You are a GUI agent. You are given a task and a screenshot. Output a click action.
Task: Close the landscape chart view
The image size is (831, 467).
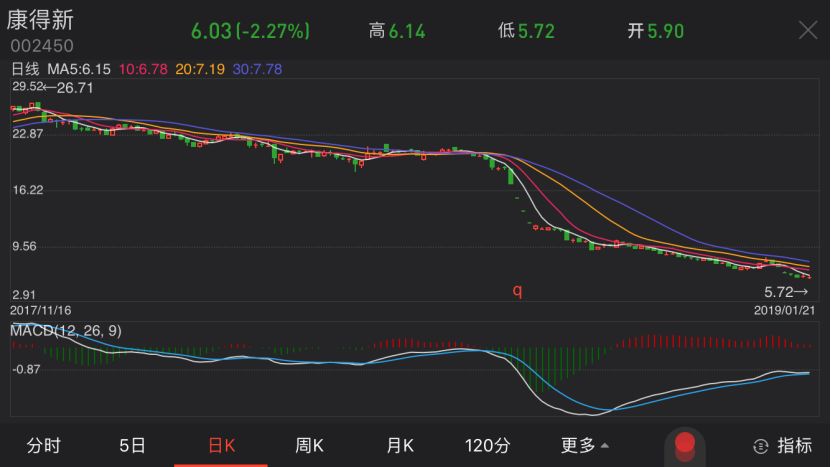807,30
